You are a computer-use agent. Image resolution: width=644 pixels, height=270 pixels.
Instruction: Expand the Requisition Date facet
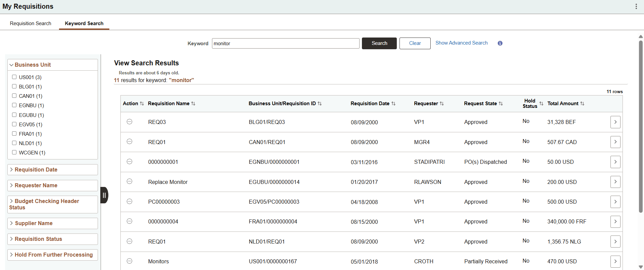coord(53,170)
